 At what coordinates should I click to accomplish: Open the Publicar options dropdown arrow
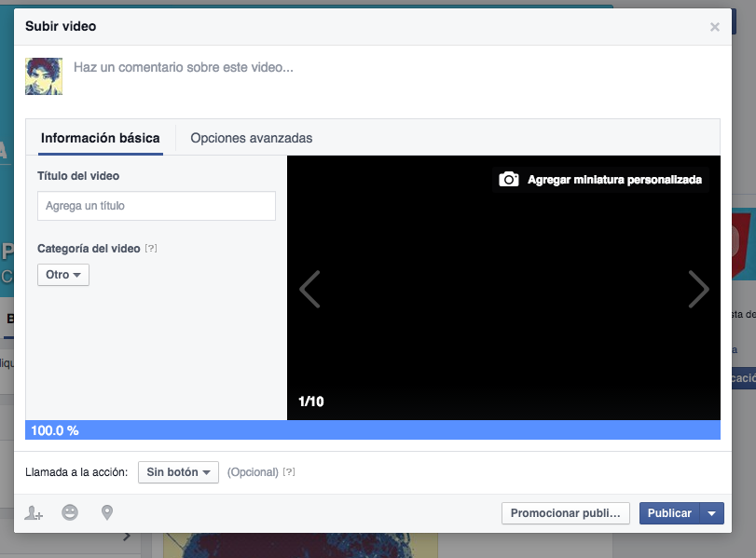tap(711, 512)
